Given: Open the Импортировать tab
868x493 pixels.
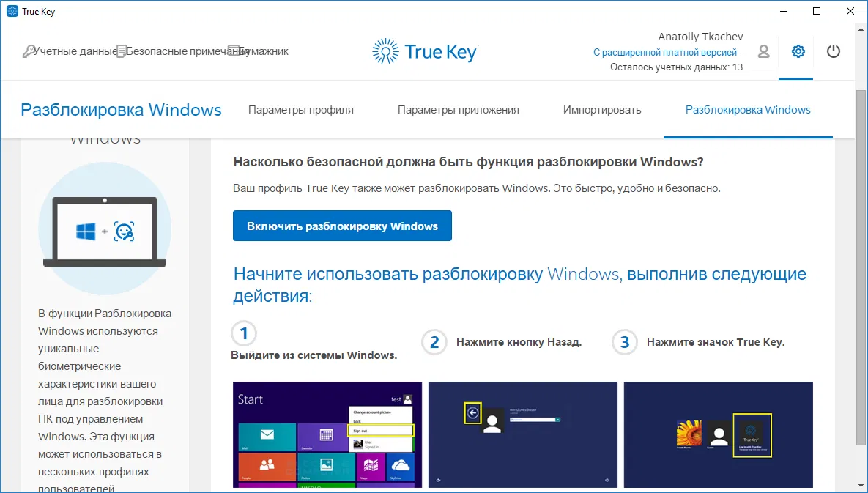Looking at the screenshot, I should pos(601,110).
